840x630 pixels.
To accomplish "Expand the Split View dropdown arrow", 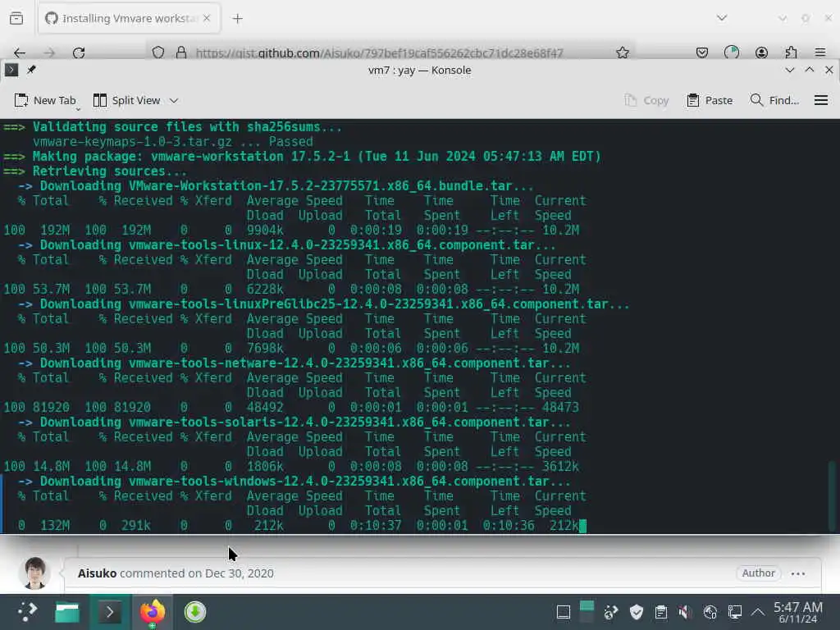I will point(174,100).
